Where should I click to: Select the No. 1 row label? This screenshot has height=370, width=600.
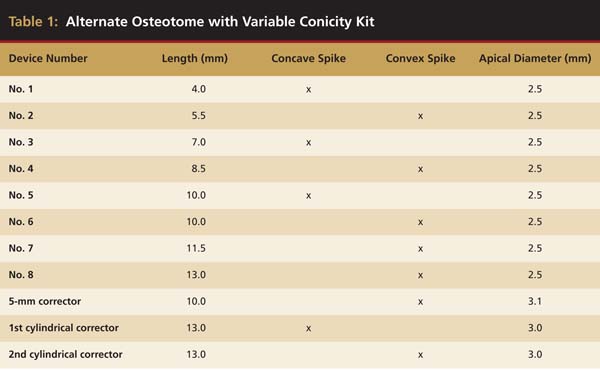point(21,89)
